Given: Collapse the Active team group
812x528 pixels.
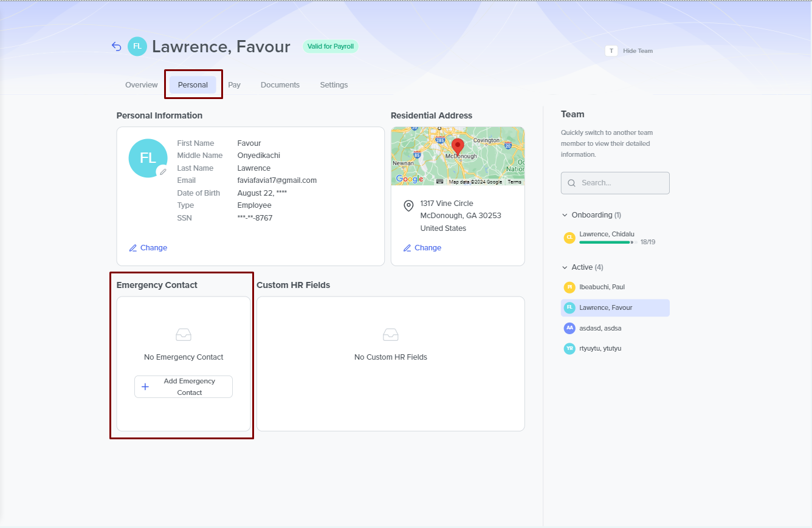Looking at the screenshot, I should pyautogui.click(x=565, y=267).
